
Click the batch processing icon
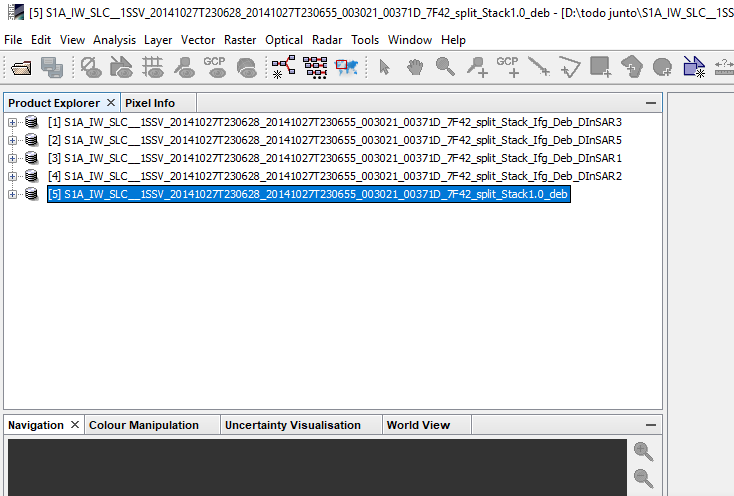point(315,67)
